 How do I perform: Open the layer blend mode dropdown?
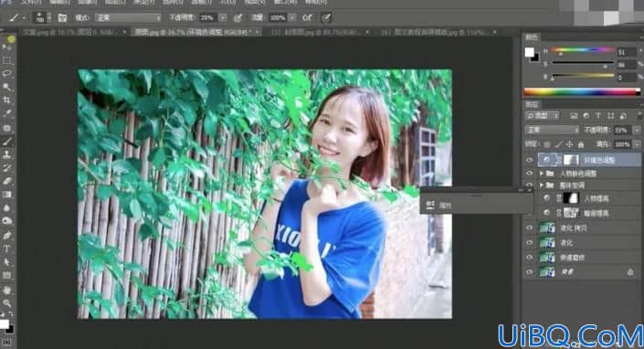pos(552,130)
